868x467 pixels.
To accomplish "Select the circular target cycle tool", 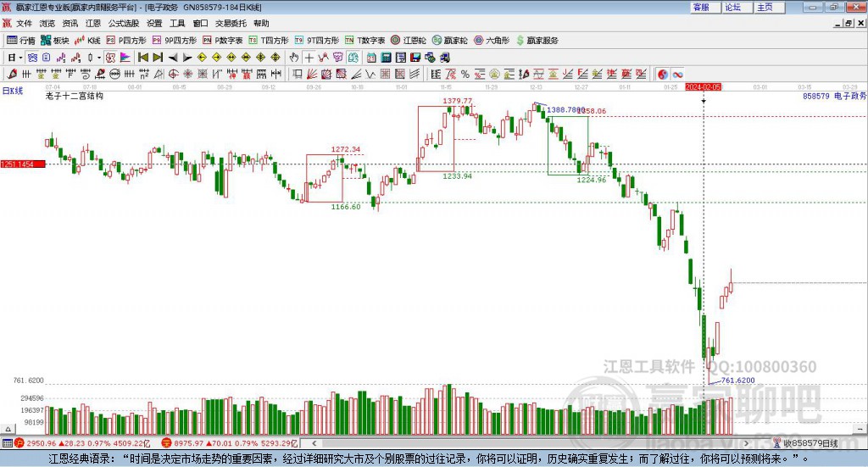I will [173, 74].
